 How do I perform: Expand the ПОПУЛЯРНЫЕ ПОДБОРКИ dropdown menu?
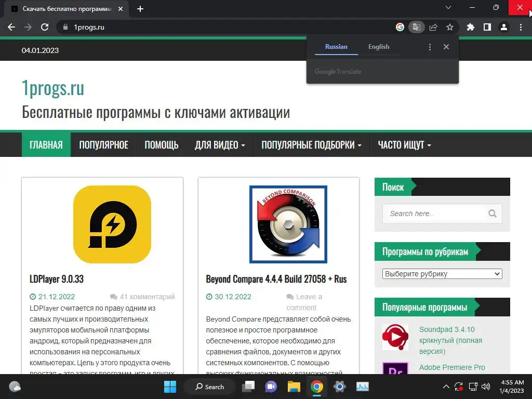coord(311,145)
